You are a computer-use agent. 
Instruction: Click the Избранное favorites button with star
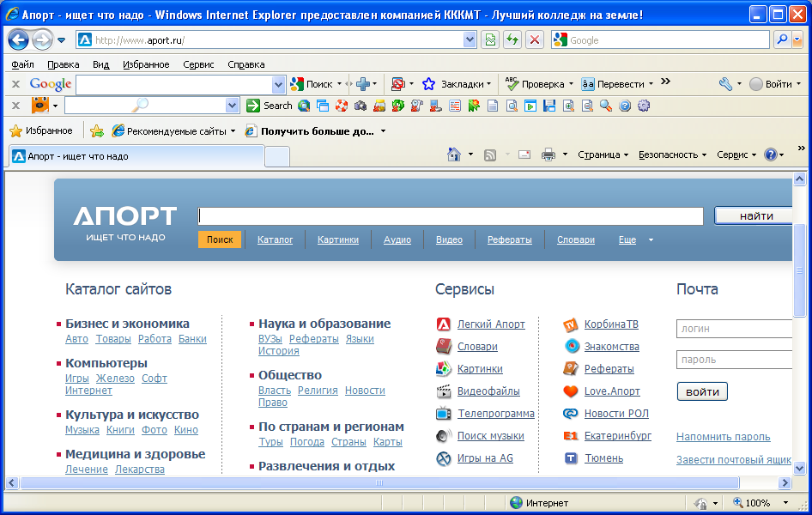click(41, 131)
